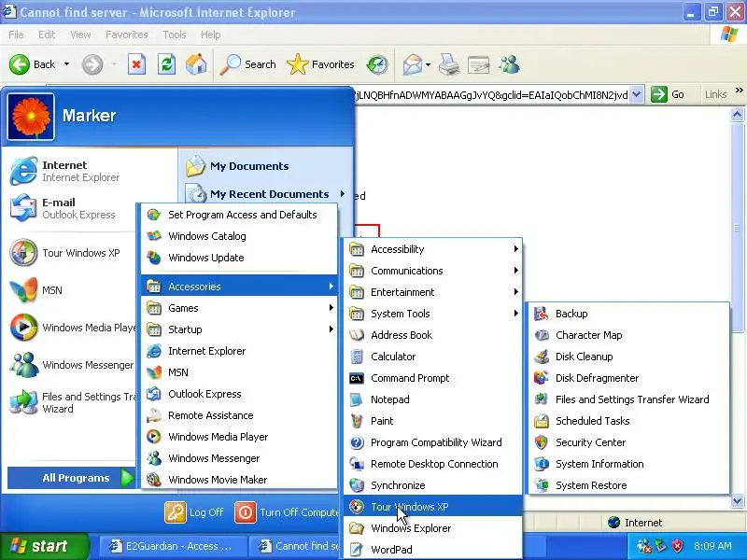Click the Windows start button
The height and width of the screenshot is (560, 747).
43,546
